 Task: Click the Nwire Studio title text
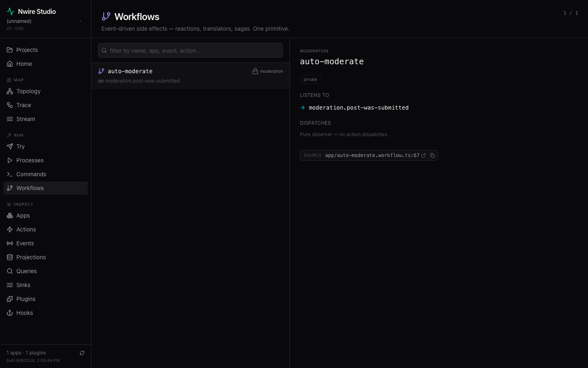37,11
